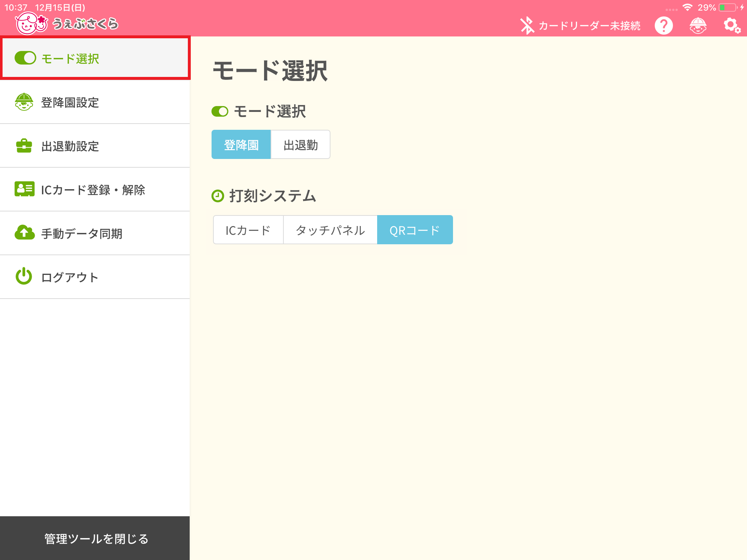This screenshot has width=747, height=560.
Task: Choose ICカード stamping system
Action: tap(248, 230)
